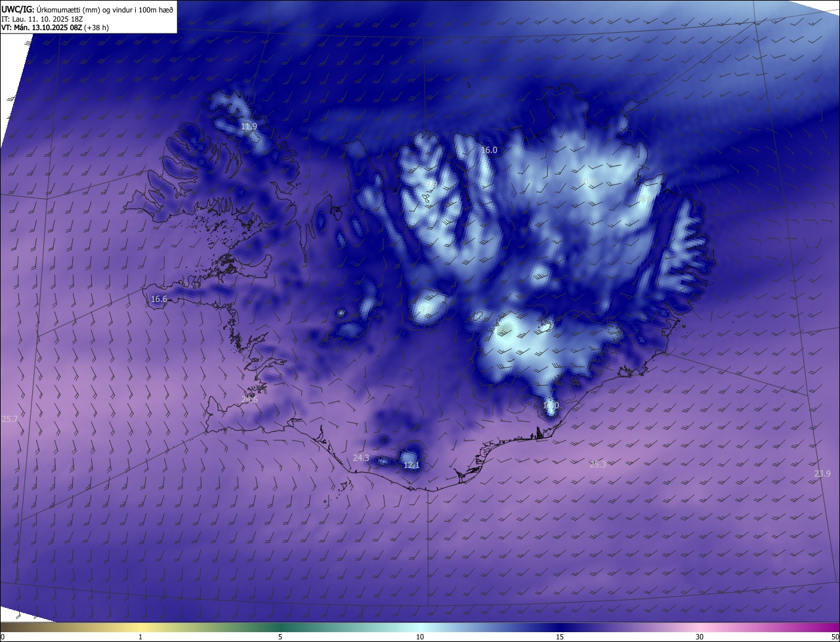Click the colorbar label 15
The width and height of the screenshot is (840, 642).
tap(560, 637)
